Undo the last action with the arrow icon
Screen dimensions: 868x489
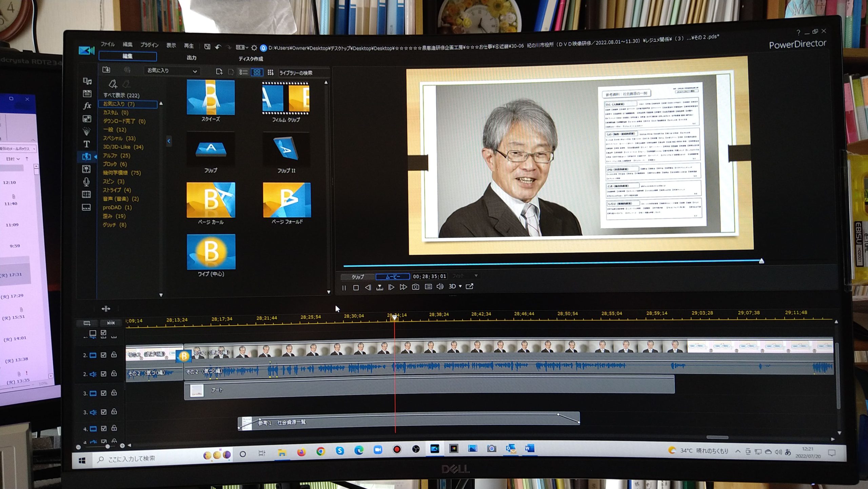pos(218,47)
